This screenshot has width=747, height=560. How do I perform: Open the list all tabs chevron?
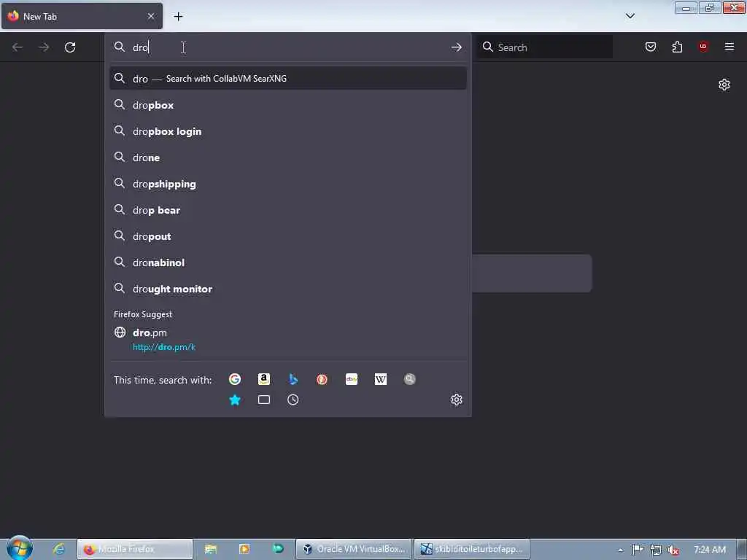click(630, 16)
